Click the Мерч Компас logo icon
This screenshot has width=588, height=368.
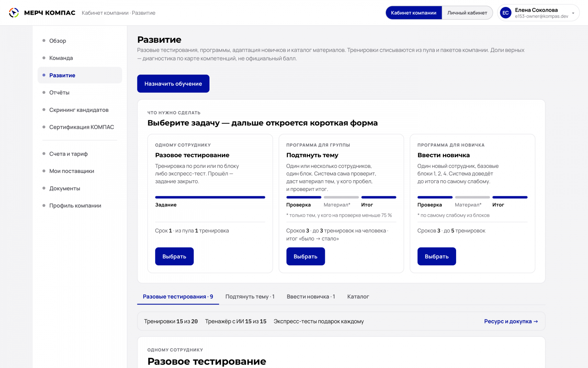tap(14, 13)
